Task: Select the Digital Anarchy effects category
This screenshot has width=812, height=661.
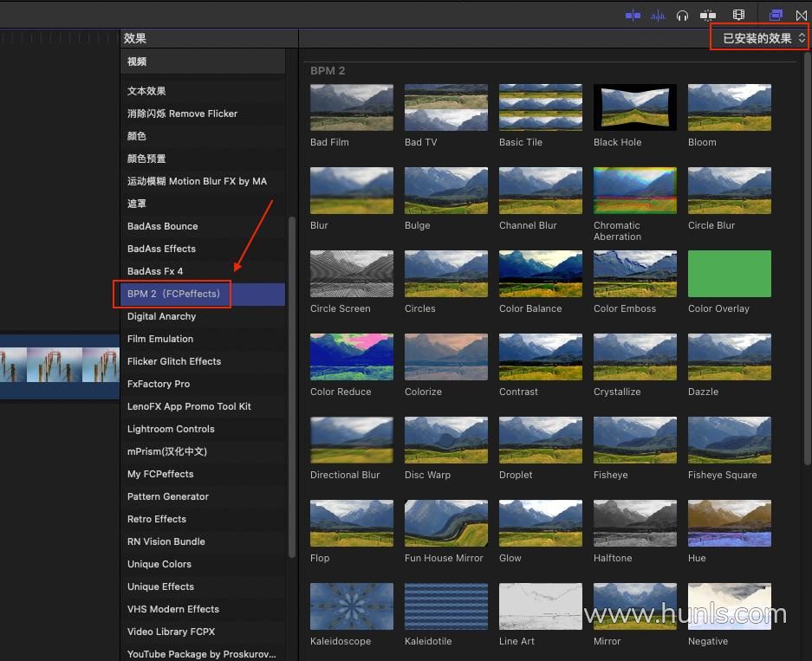Action: [x=162, y=316]
